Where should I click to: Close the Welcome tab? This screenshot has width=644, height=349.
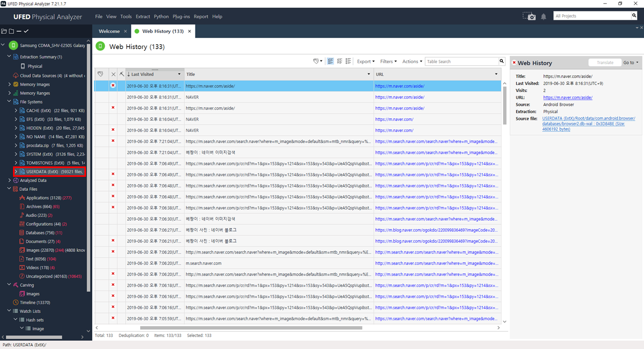126,31
